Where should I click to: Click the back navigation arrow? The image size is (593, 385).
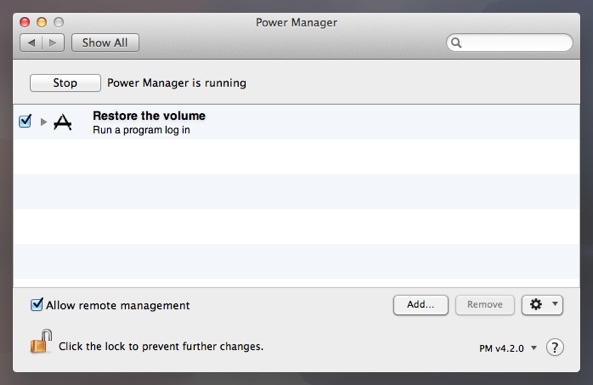[x=31, y=43]
